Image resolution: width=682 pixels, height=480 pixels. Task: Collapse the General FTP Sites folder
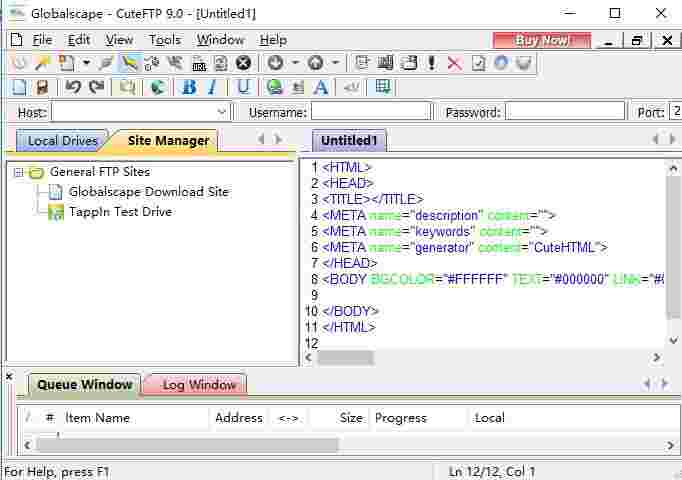point(18,172)
